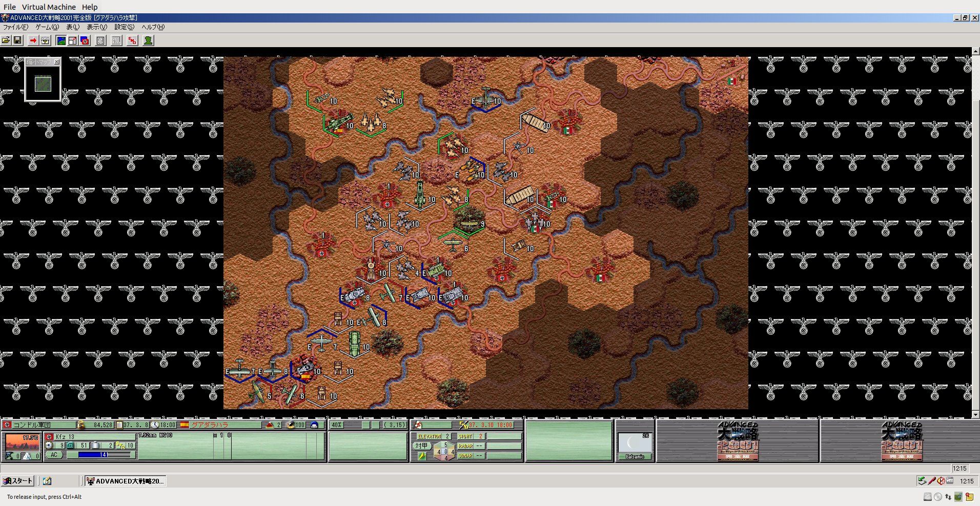Click the 40% value in status bar
The image size is (980, 506).
click(x=336, y=425)
